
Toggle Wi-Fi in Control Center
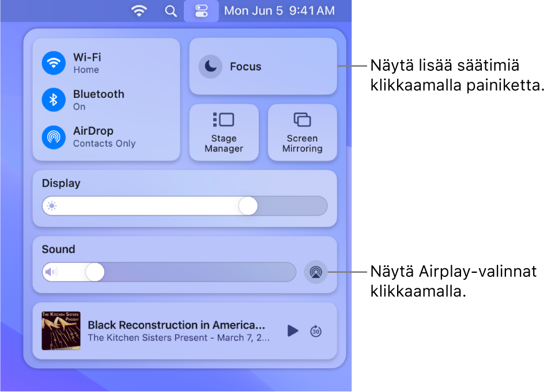pyautogui.click(x=53, y=63)
